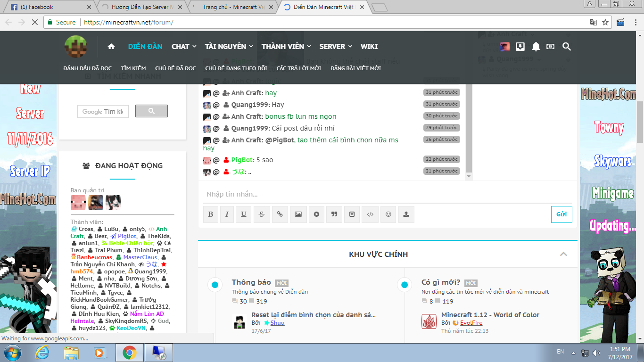The width and height of the screenshot is (644, 362).
Task: Select ĐĂNG BÀI VIẾT MỚI submenu item
Action: click(356, 68)
